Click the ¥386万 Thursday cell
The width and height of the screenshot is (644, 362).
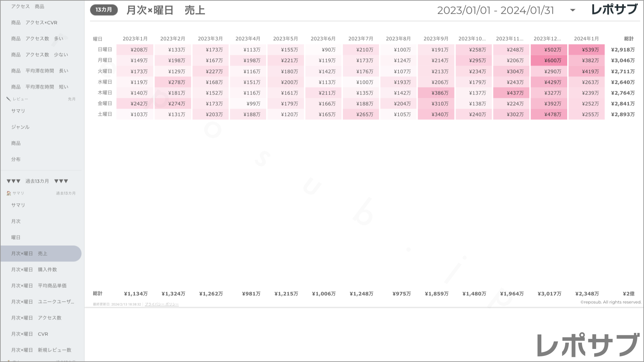pyautogui.click(x=436, y=93)
